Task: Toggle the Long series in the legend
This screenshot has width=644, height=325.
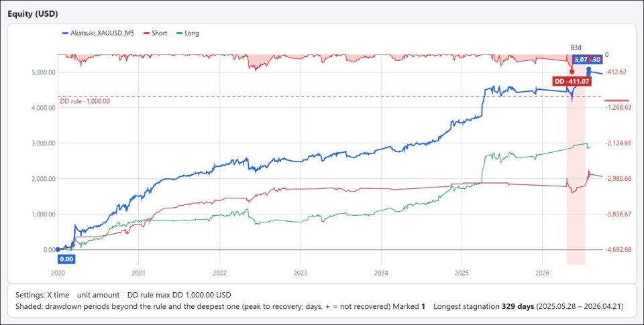Action: 187,34
